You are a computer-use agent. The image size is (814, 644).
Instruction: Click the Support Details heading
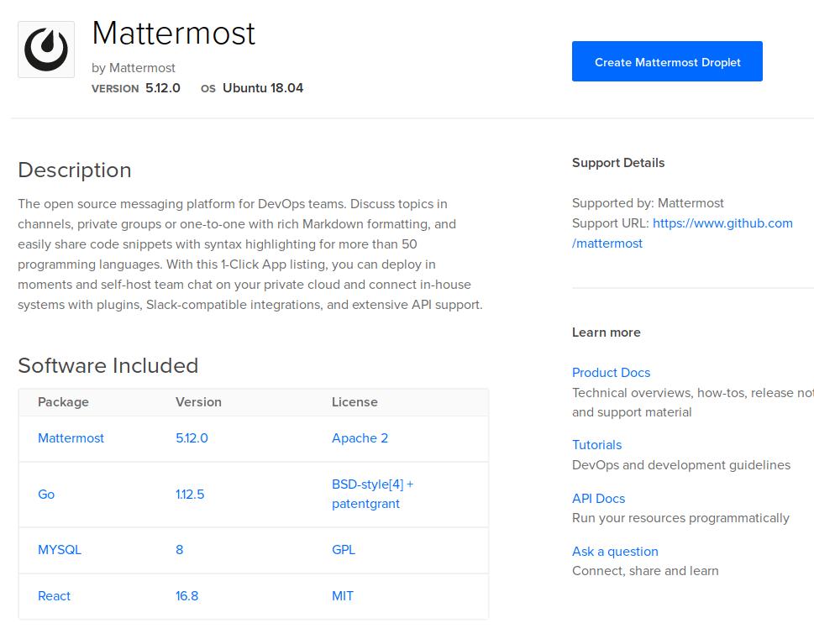click(618, 163)
